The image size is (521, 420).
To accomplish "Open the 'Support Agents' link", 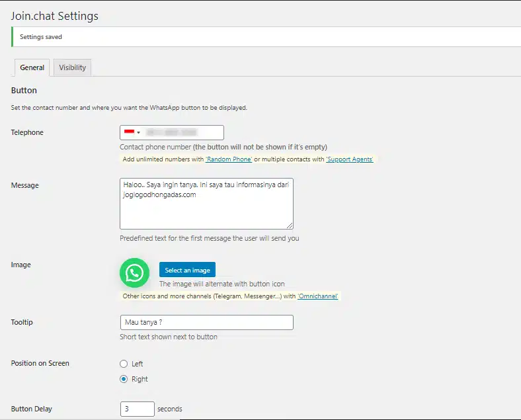I will pos(350,159).
